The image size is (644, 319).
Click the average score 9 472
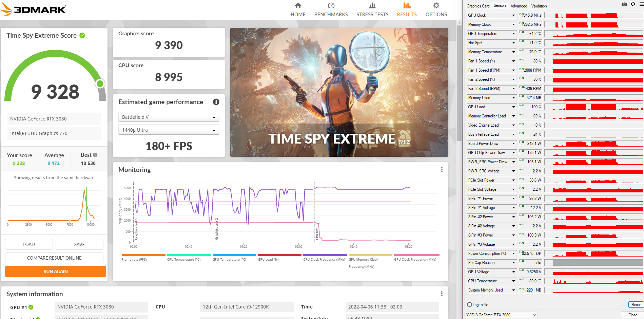54,163
